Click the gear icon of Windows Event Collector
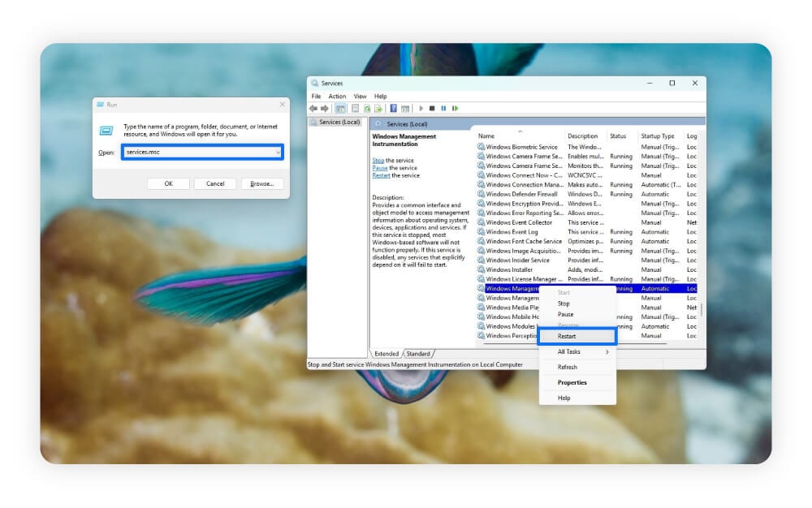 point(481,222)
